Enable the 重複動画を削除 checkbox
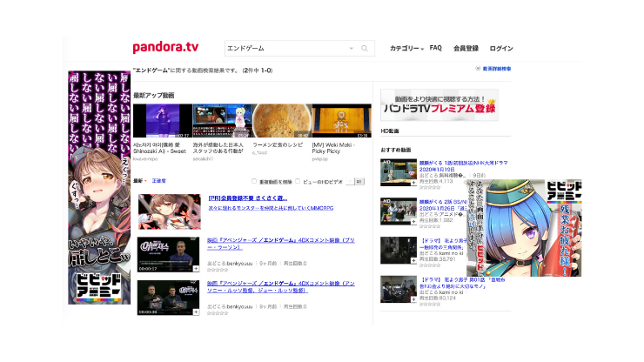The width and height of the screenshot is (644, 362). point(253,181)
